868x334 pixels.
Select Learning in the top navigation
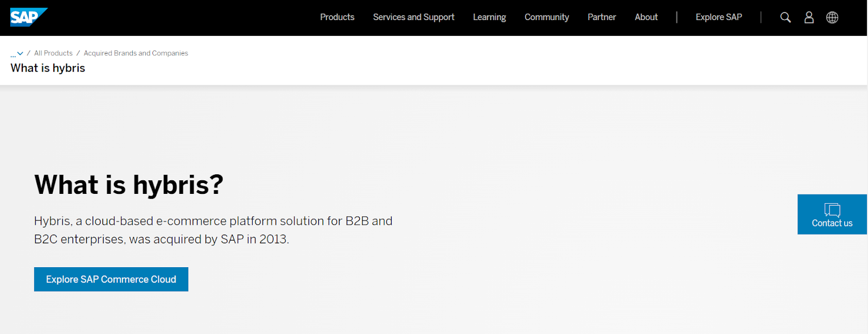[x=489, y=17]
